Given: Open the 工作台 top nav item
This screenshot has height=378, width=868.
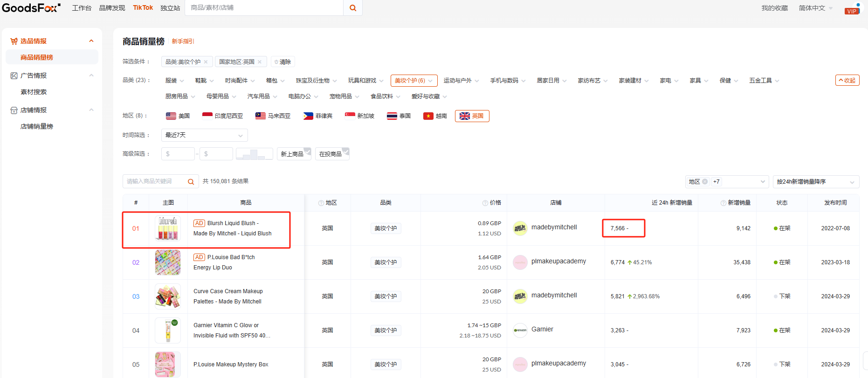Looking at the screenshot, I should pos(82,8).
